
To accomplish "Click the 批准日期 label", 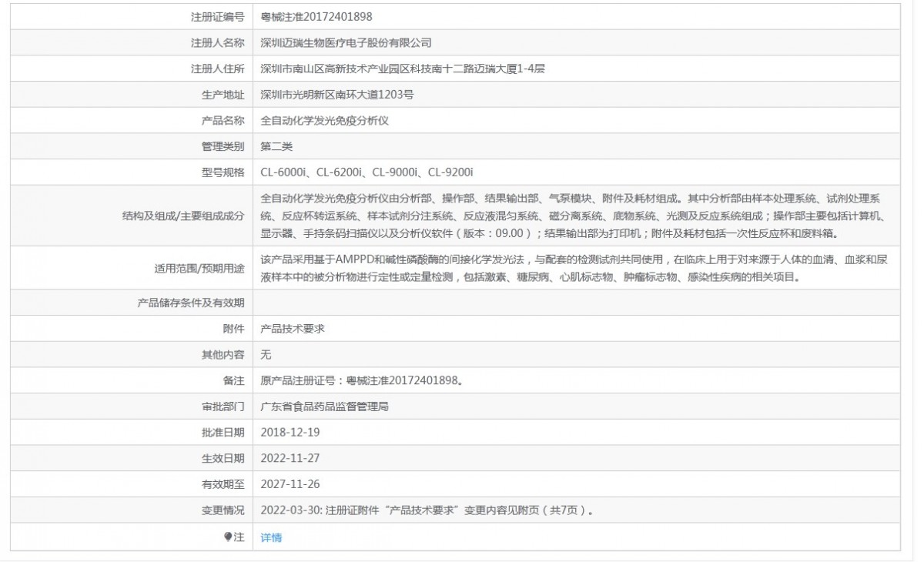I will coord(223,433).
